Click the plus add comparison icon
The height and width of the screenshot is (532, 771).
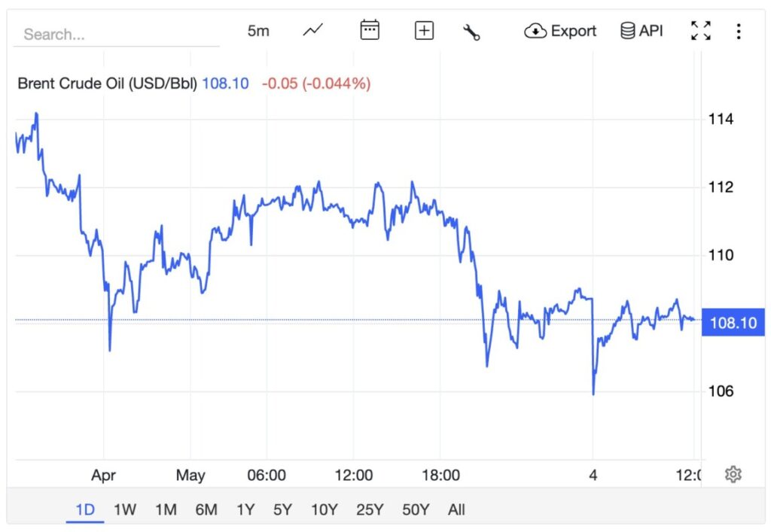[x=424, y=30]
